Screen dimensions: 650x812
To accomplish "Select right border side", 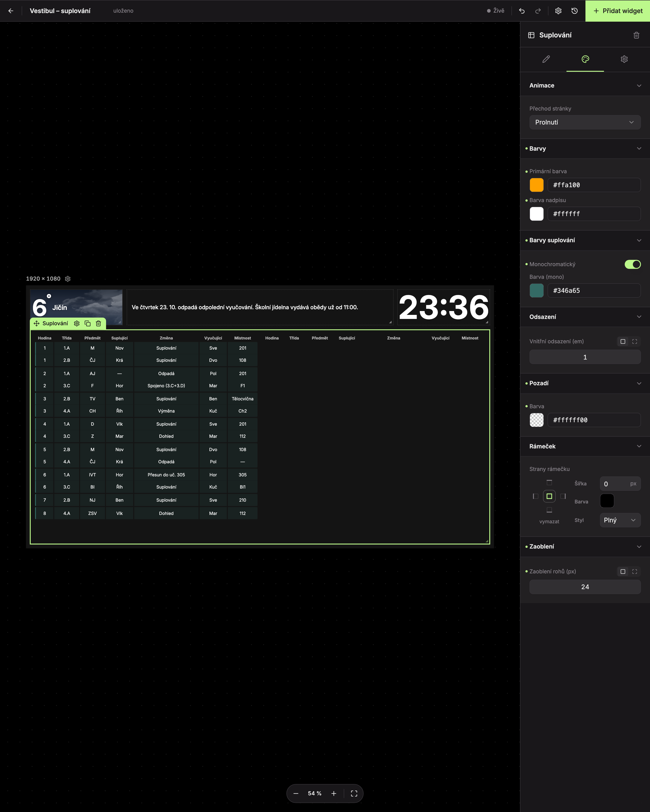I will point(563,496).
